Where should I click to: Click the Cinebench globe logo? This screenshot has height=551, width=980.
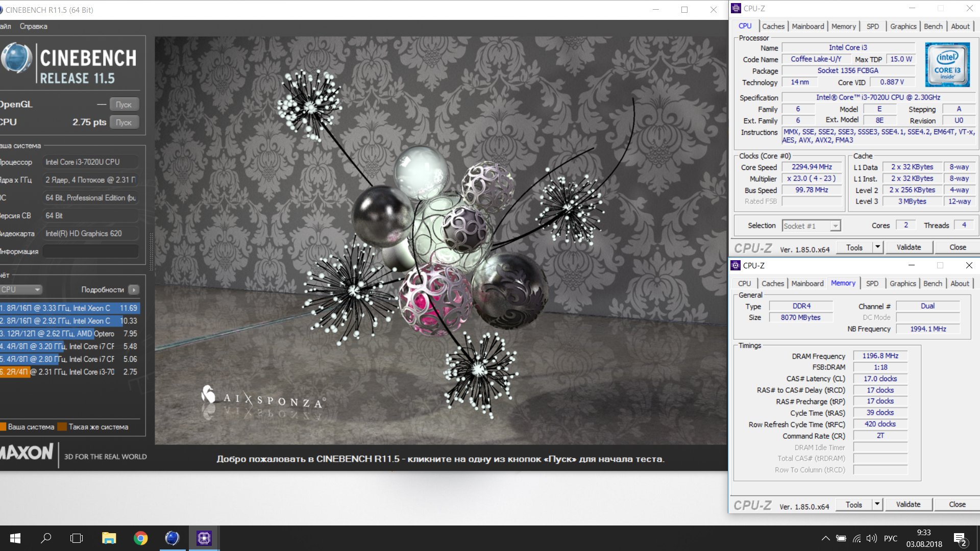click(16, 58)
